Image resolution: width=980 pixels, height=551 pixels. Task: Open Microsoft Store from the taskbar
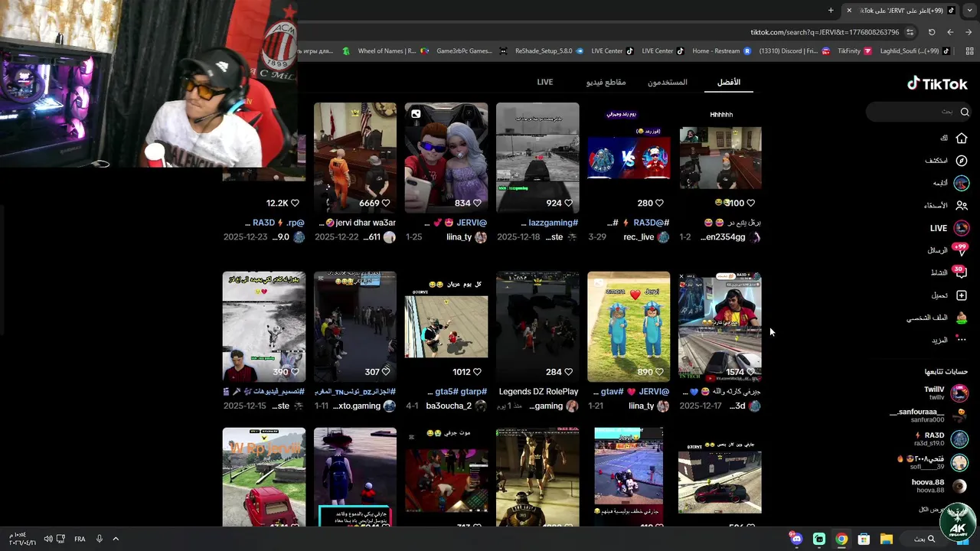tap(864, 539)
